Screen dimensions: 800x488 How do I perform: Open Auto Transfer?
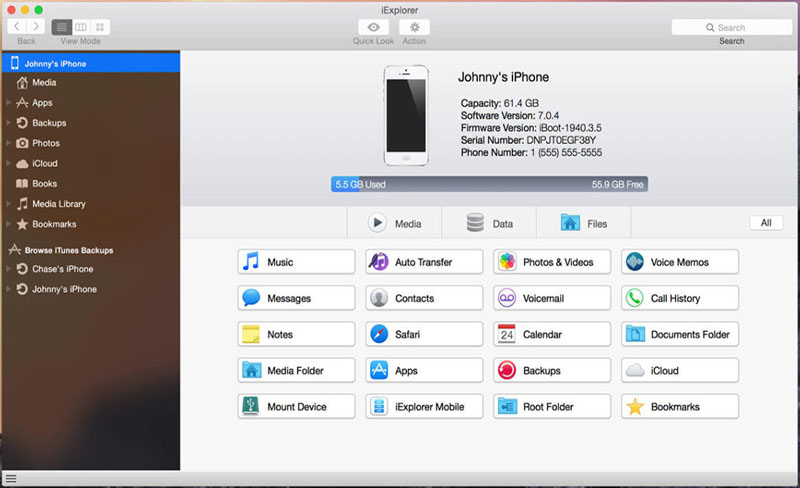(424, 262)
